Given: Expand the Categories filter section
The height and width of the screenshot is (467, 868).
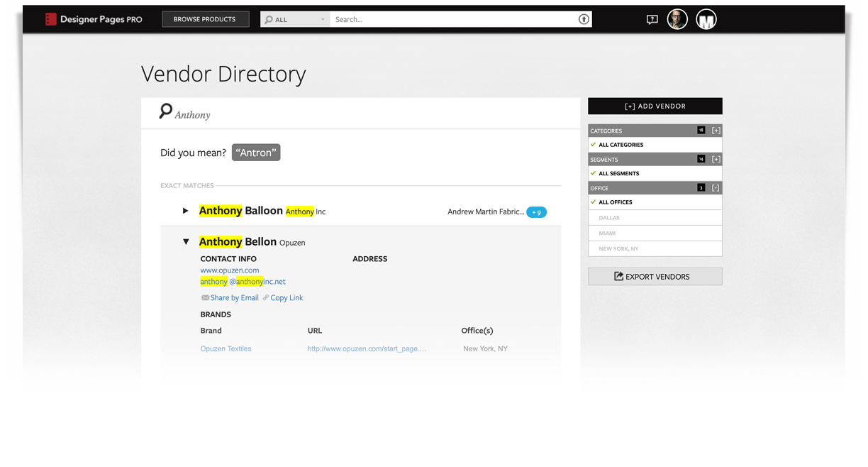Looking at the screenshot, I should [x=716, y=131].
